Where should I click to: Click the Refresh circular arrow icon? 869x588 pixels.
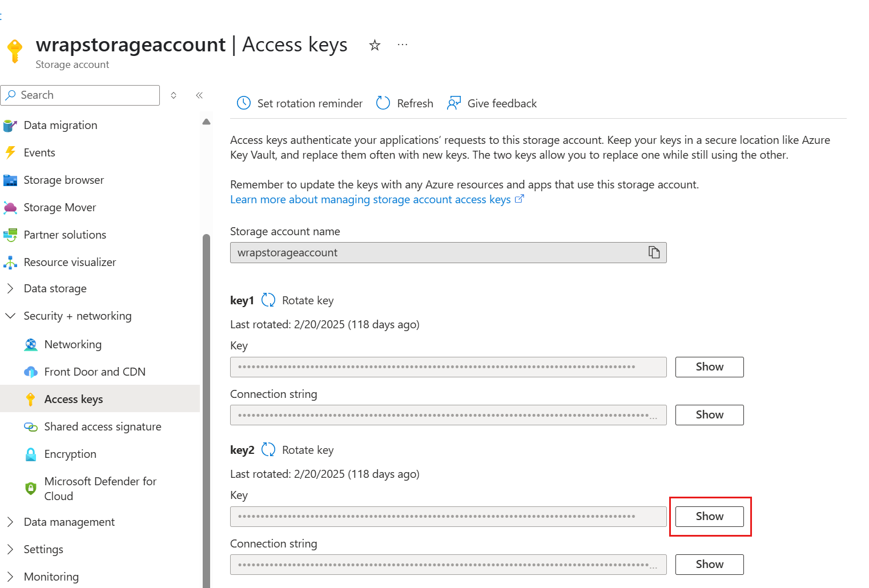click(383, 103)
